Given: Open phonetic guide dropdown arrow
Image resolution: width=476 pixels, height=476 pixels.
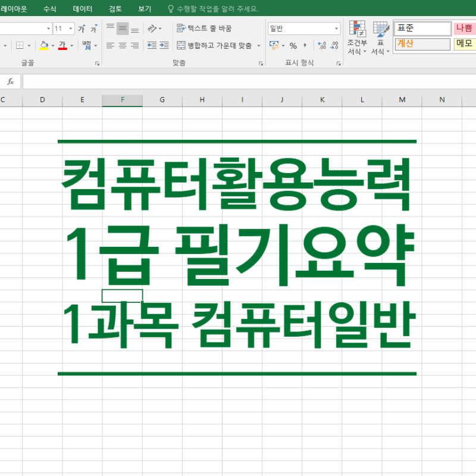Looking at the screenshot, I should click(x=96, y=46).
